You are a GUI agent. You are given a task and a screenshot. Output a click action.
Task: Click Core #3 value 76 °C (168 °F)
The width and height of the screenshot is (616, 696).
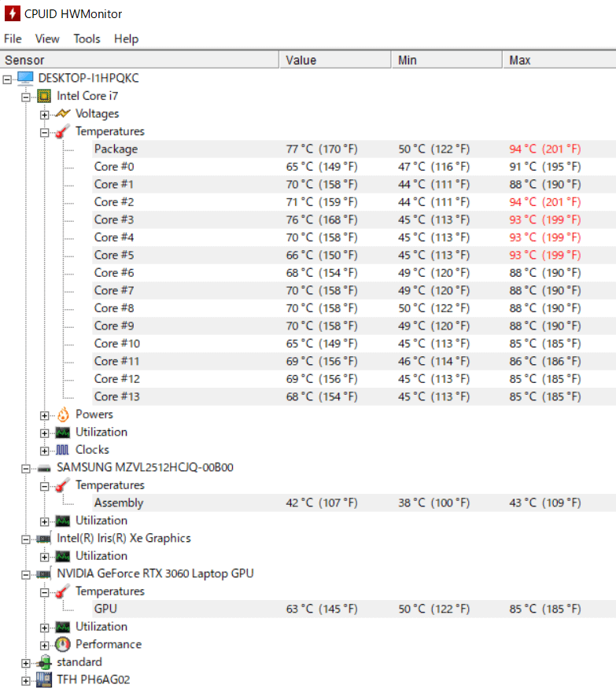(x=322, y=219)
